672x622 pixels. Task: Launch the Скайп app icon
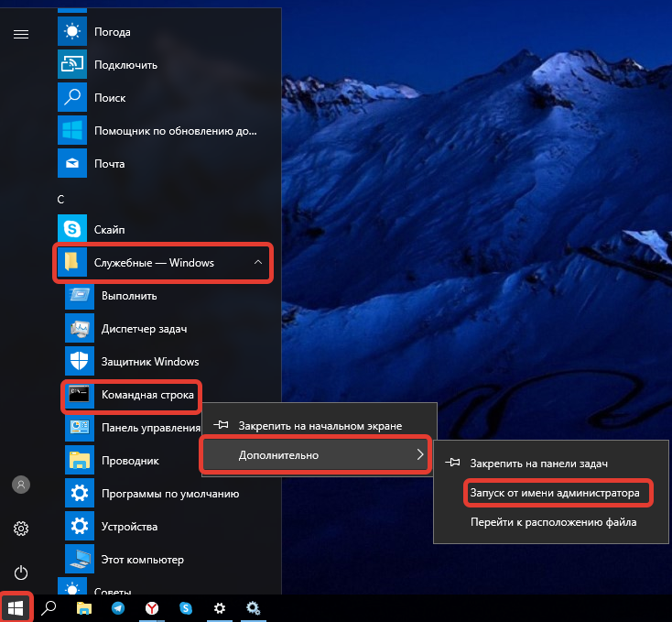point(72,229)
